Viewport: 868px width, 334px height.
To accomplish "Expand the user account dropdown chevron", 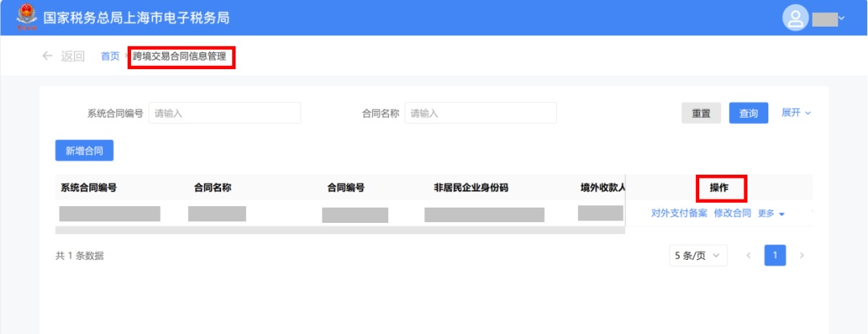I will tap(841, 19).
